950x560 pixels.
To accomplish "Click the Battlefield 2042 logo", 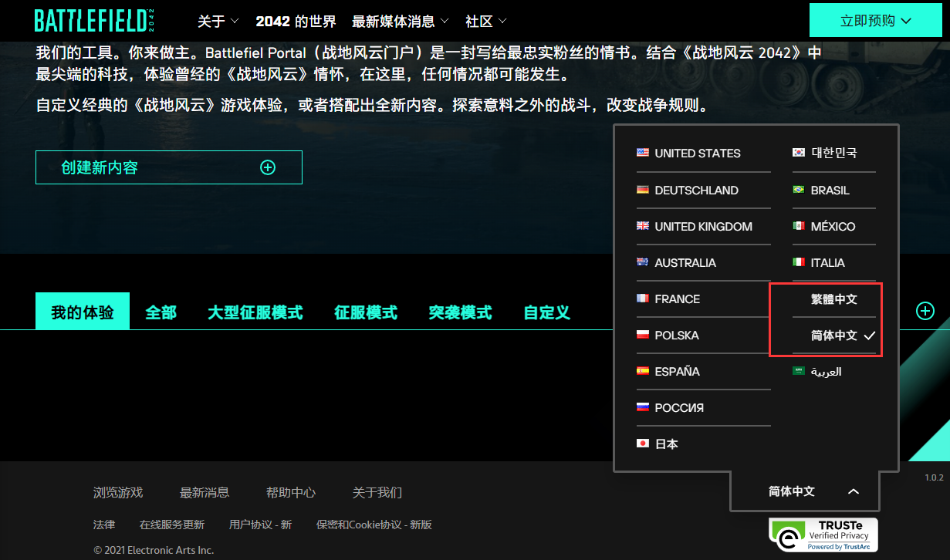I will 95,21.
